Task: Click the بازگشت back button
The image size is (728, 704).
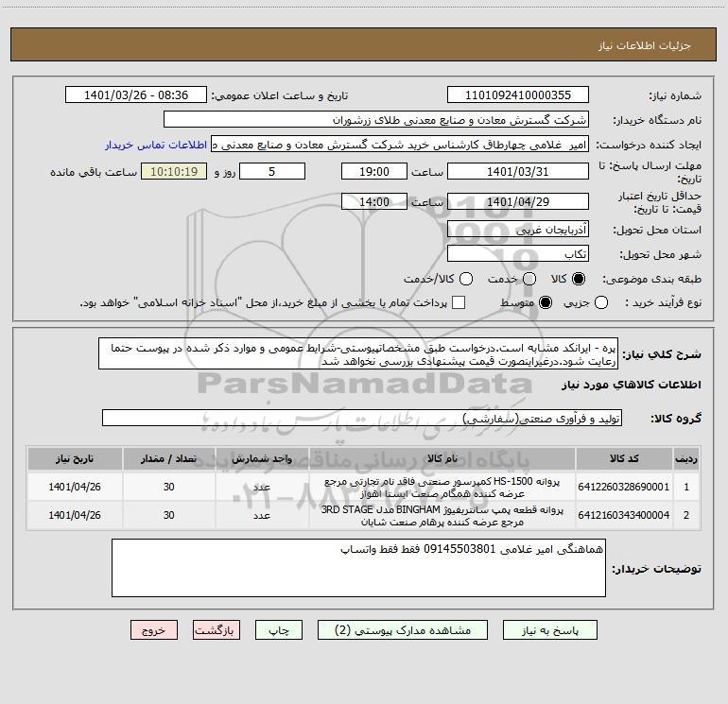Action: coord(217,630)
